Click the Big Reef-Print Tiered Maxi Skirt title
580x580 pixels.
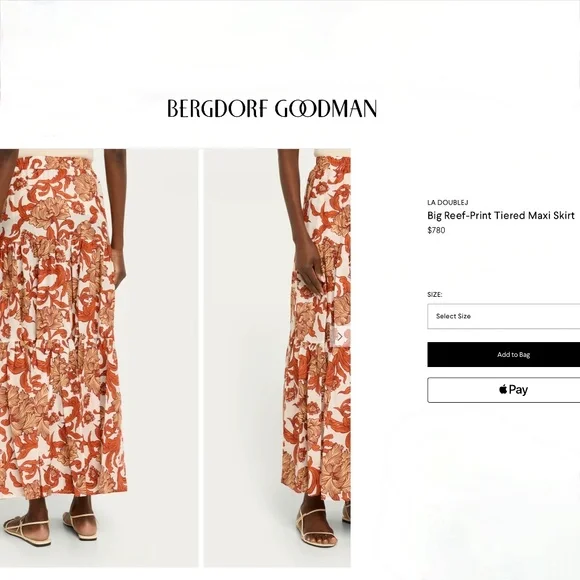(x=501, y=216)
